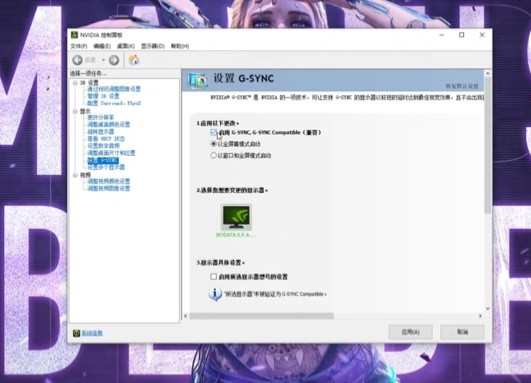The image size is (531, 383).
Task: Collapse the 3D 设置 tree node
Action: [x=75, y=83]
